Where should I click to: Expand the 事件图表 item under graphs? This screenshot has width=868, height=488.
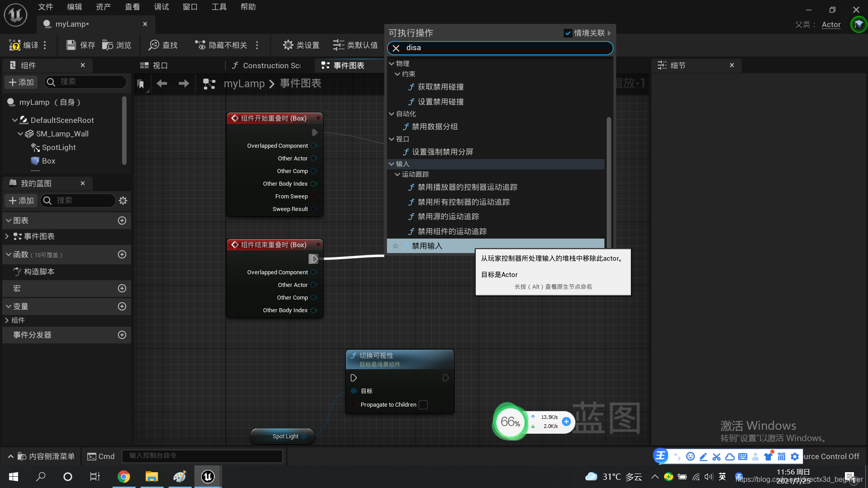7,236
